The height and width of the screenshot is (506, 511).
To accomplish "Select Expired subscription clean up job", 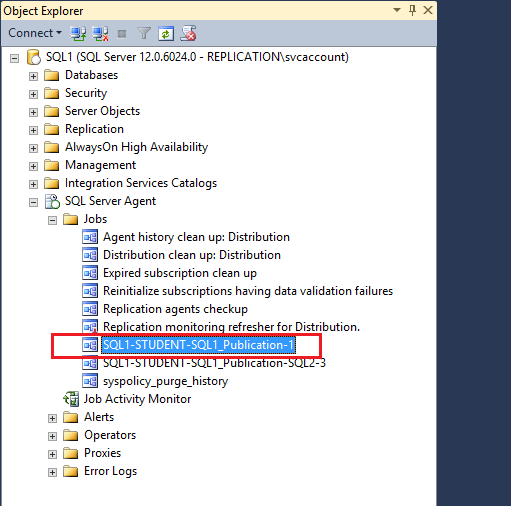I will pos(180,273).
